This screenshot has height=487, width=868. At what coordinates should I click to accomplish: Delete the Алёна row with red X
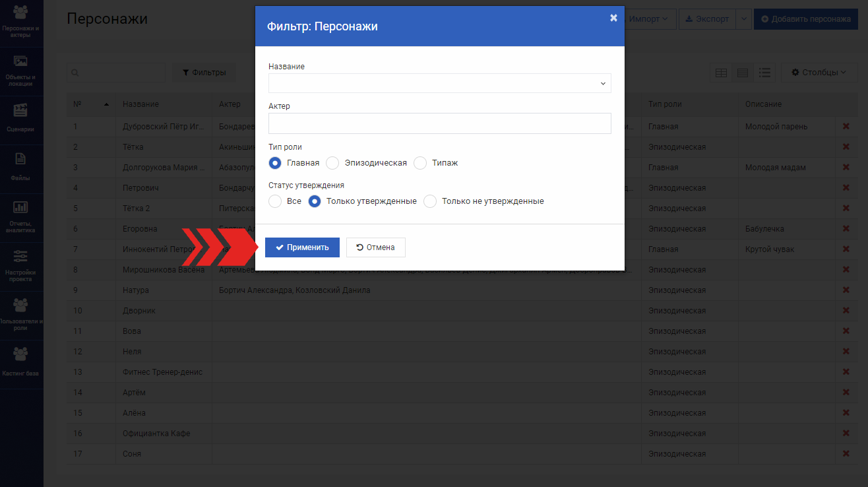[846, 412]
